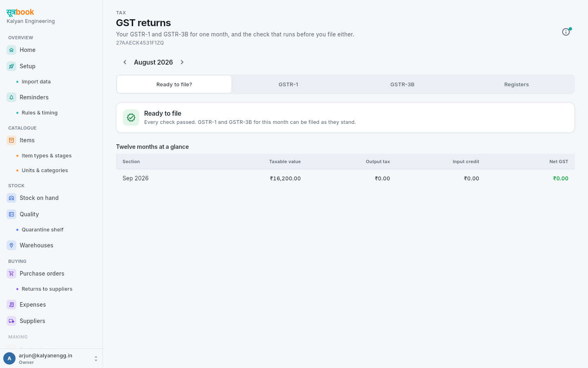The height and width of the screenshot is (368, 588).
Task: Click the Taxable value column header
Action: pos(285,162)
